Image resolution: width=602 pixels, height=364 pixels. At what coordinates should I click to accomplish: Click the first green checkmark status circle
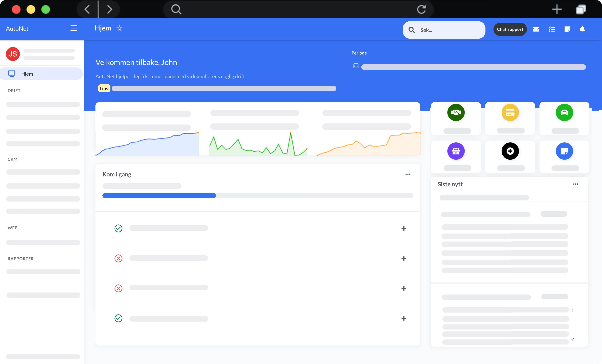pyautogui.click(x=118, y=228)
